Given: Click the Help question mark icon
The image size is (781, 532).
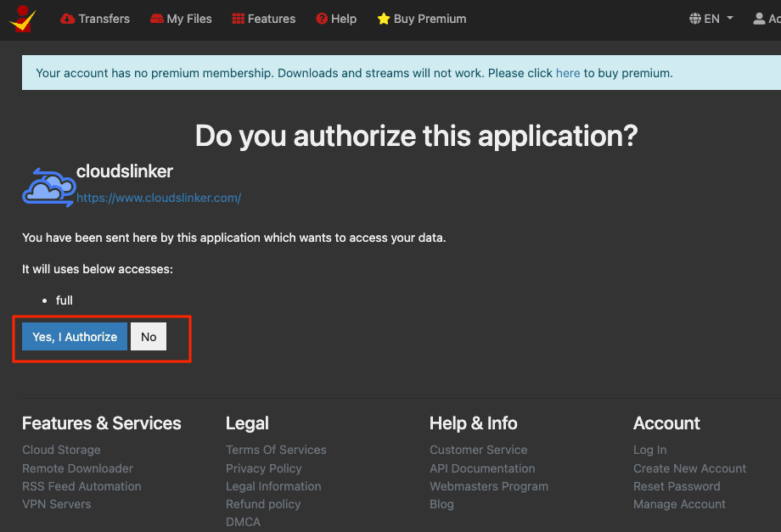Looking at the screenshot, I should [322, 19].
